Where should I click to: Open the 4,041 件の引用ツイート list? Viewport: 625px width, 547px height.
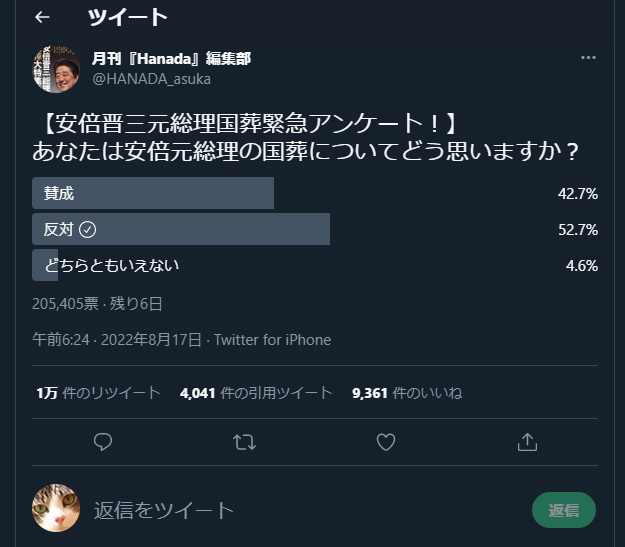255,393
